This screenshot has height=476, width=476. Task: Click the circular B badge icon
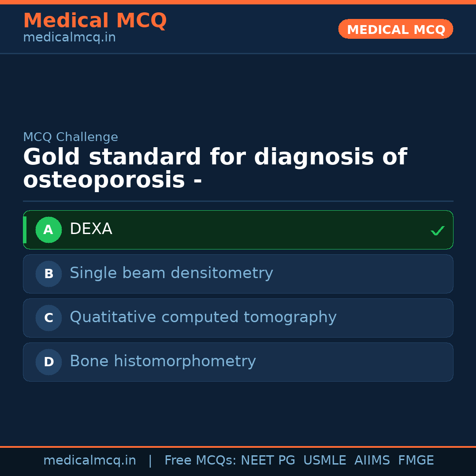(48, 274)
